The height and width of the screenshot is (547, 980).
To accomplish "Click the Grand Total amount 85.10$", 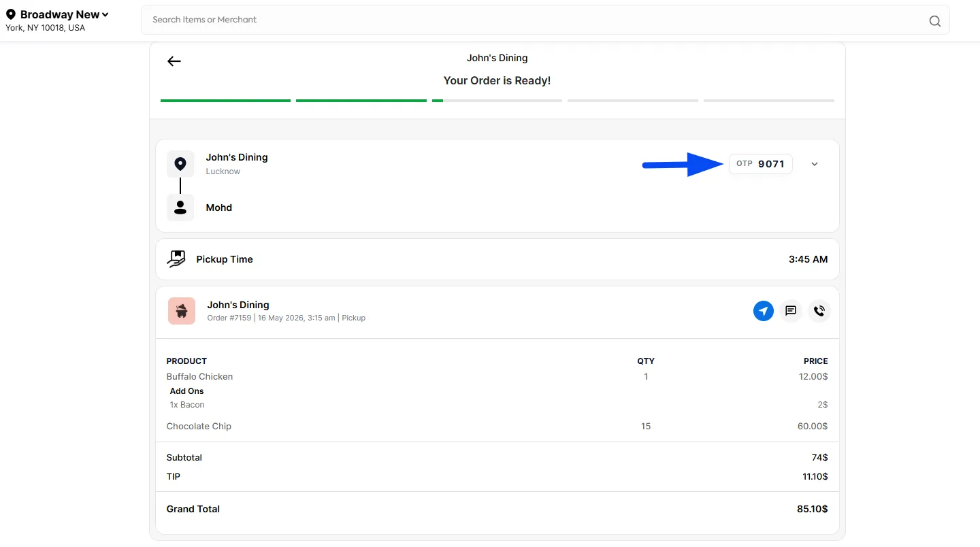I will 813,509.
